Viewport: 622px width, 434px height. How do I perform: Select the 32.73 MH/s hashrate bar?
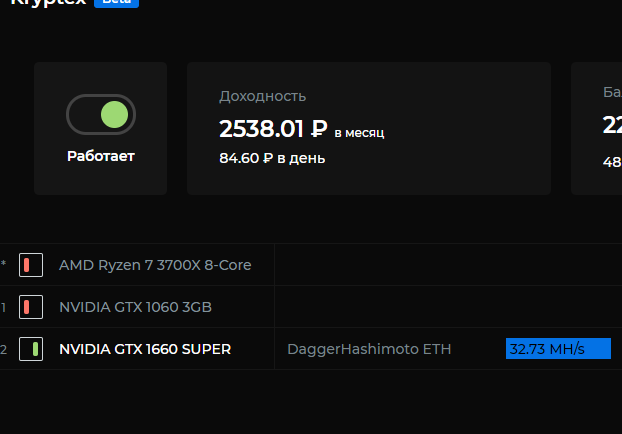click(x=558, y=349)
